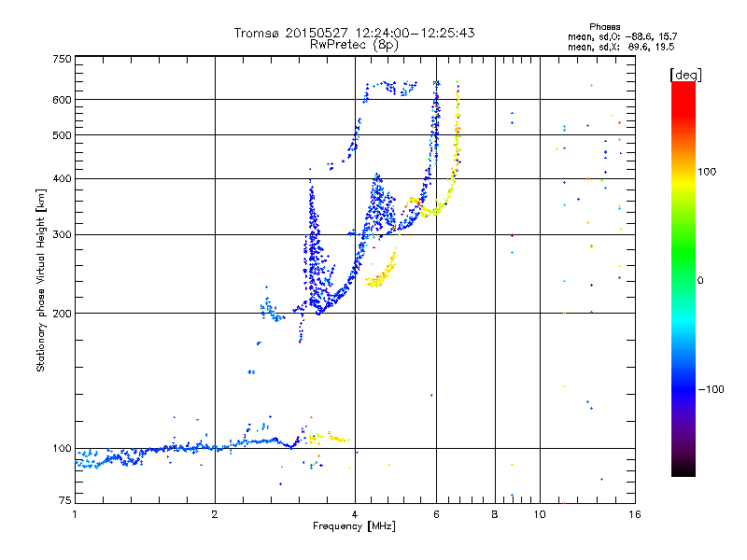Click the x-axis tick label '10'
Image resolution: width=747 pixels, height=560 pixels.
[540, 514]
